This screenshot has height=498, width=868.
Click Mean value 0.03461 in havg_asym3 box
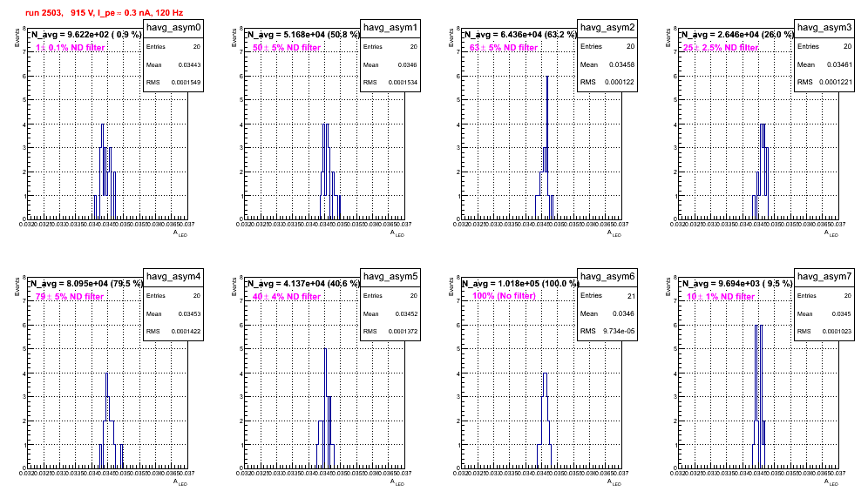tap(840, 64)
